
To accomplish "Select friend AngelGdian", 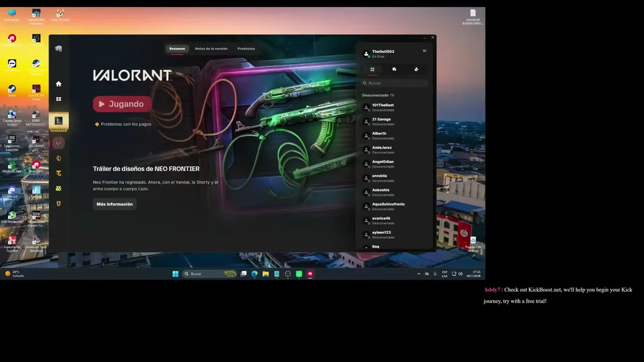I will (x=395, y=163).
